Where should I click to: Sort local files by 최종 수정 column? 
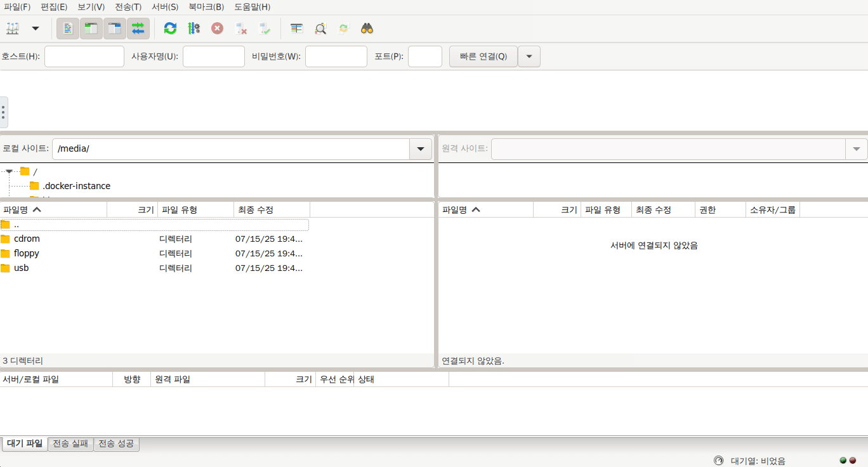[272, 209]
